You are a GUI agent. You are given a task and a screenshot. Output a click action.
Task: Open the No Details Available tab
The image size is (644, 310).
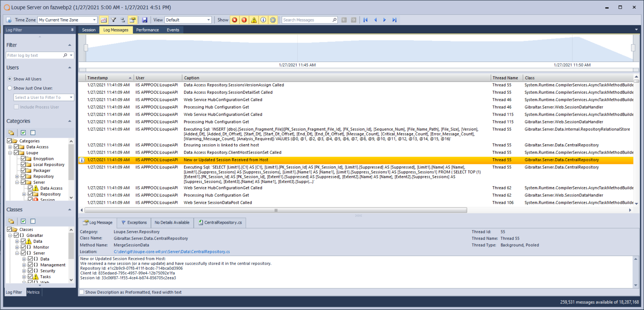click(172, 223)
